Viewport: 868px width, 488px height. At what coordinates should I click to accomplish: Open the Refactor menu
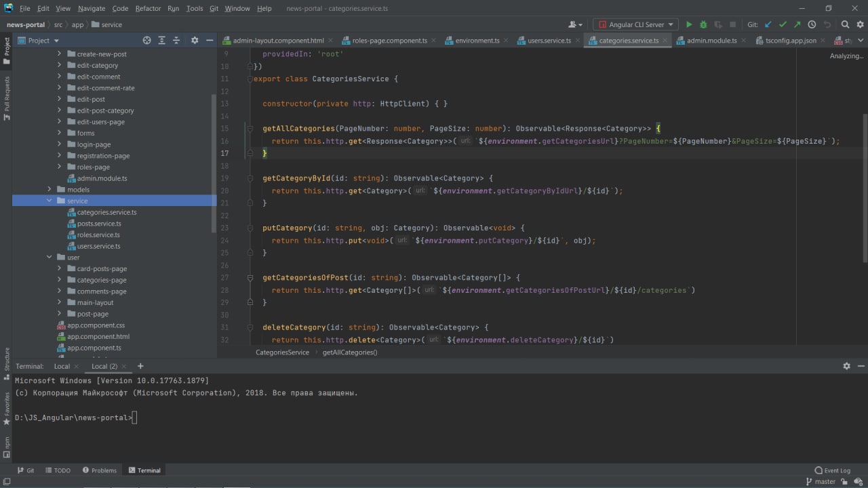148,8
